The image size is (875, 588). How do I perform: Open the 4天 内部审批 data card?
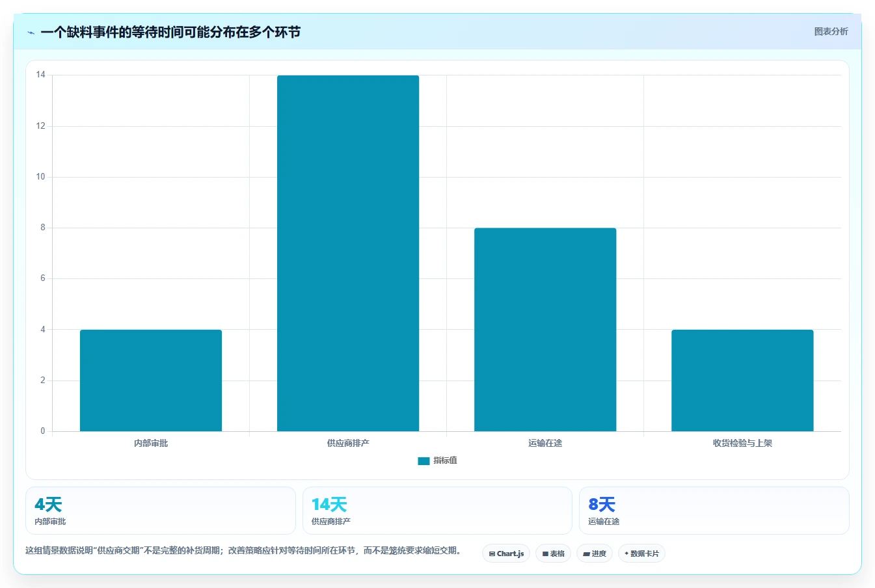[x=161, y=511]
